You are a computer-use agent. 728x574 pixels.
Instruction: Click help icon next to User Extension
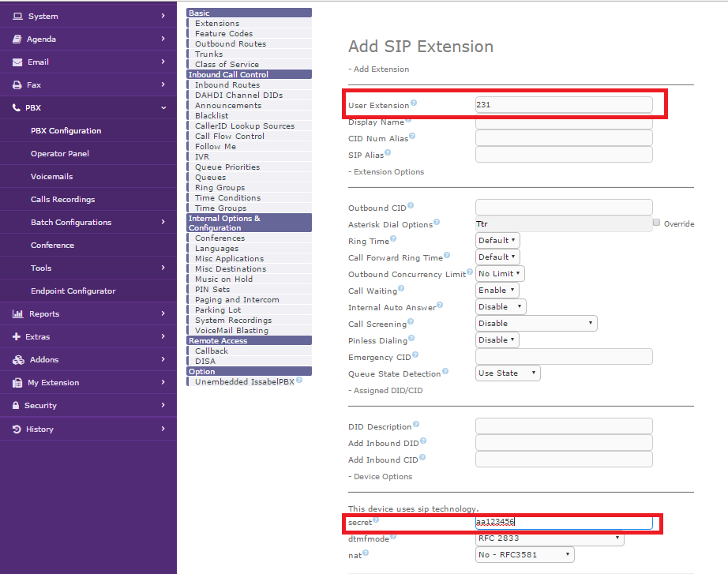[x=414, y=103]
